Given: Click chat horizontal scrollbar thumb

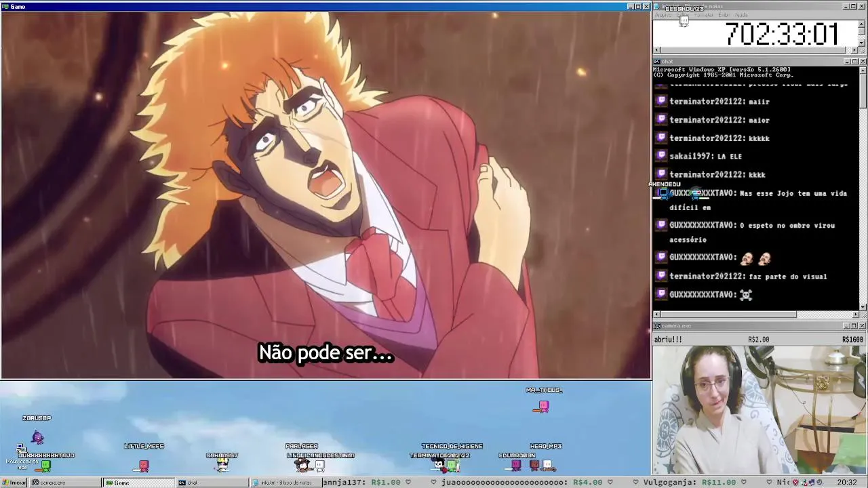Looking at the screenshot, I should [729, 314].
